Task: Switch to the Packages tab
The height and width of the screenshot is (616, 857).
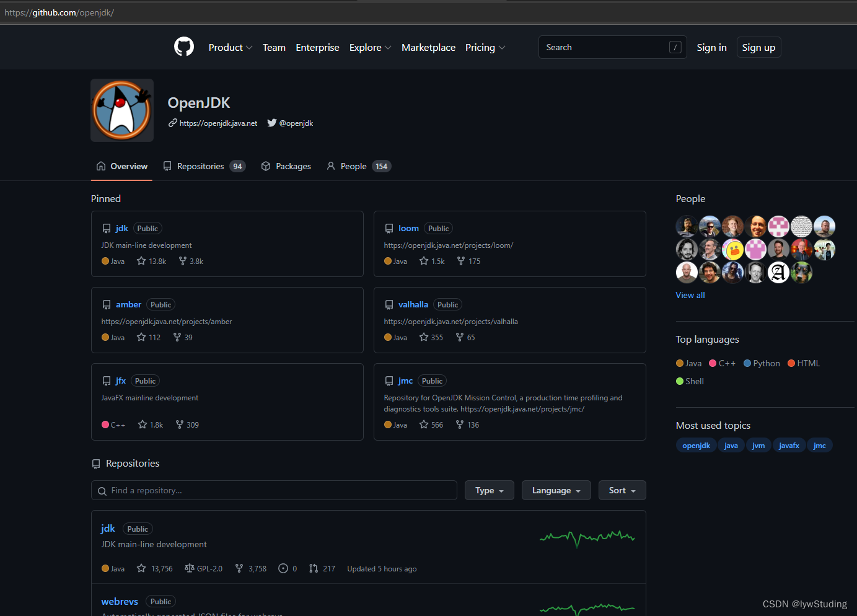Action: click(286, 166)
